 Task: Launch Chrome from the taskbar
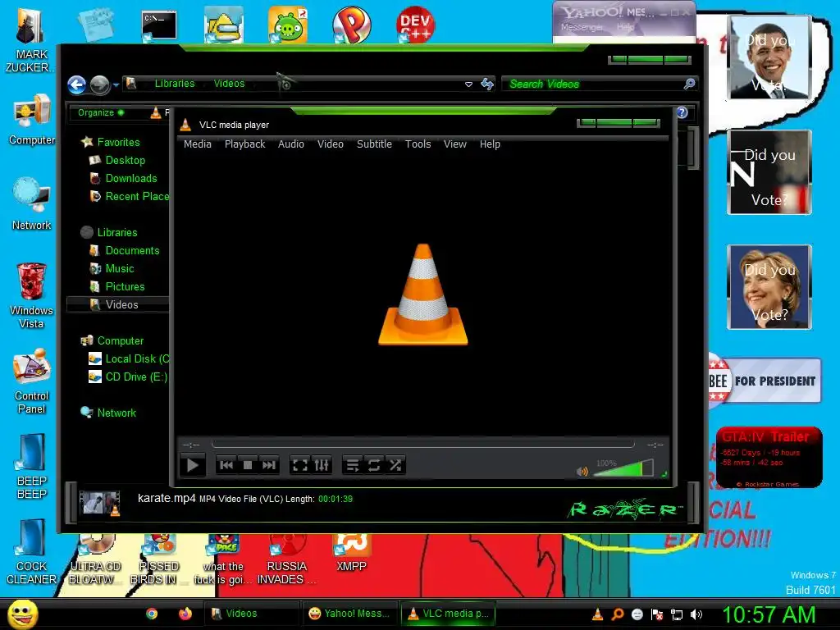coord(152,614)
